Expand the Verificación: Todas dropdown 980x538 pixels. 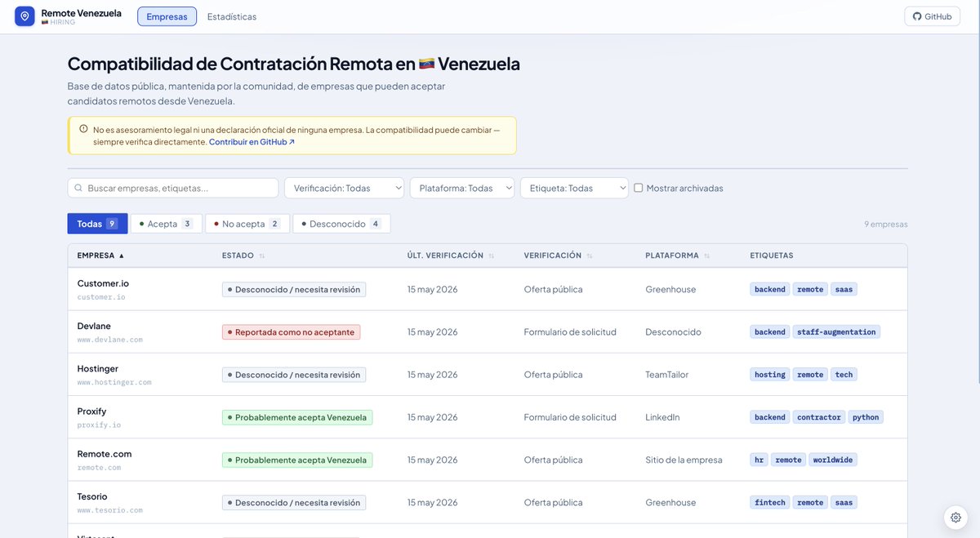point(344,188)
